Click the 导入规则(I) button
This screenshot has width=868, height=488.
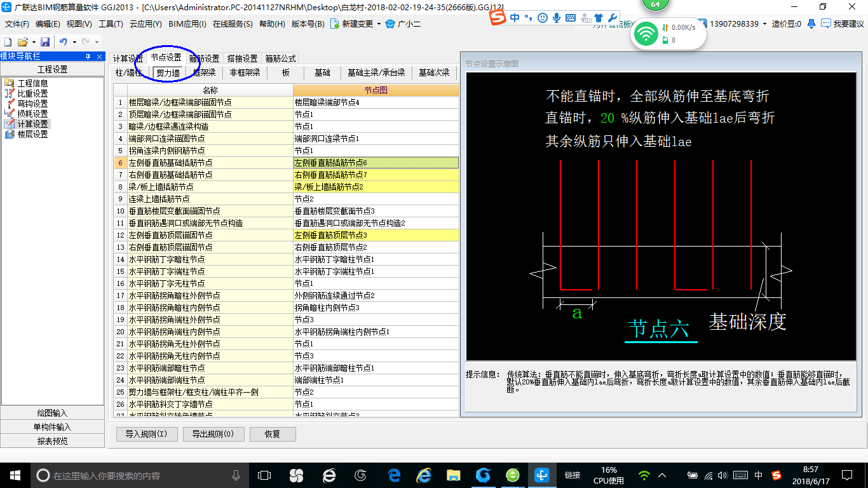coord(146,434)
